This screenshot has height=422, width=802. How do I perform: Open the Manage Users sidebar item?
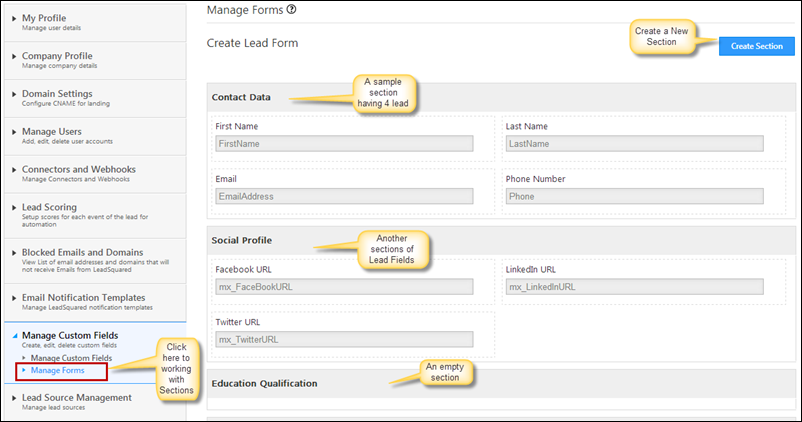tap(52, 131)
